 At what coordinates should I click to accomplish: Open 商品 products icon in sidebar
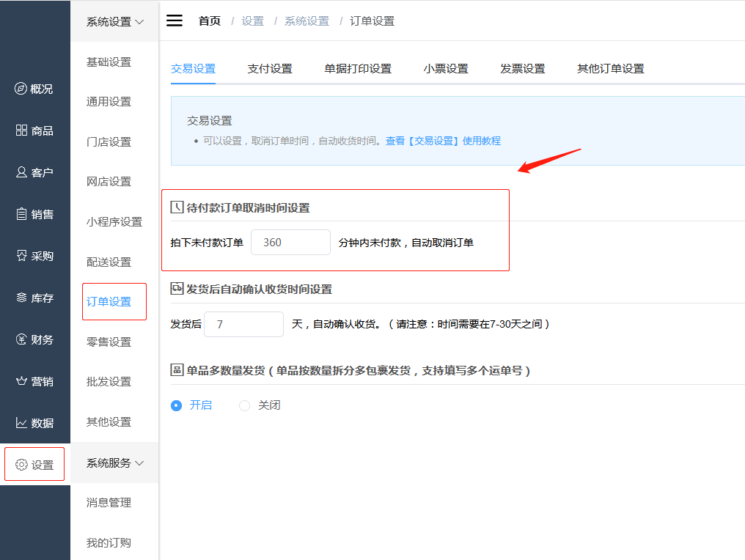21,130
